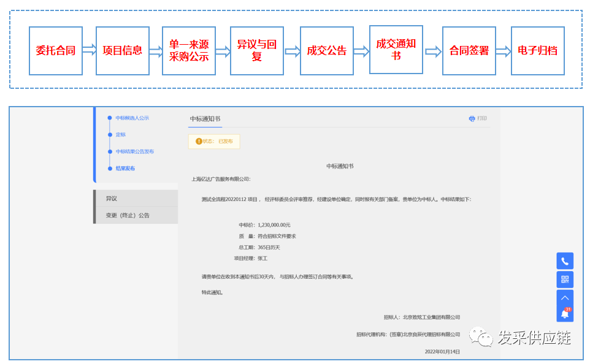The width and height of the screenshot is (590, 364).
Task: Switch to the 成交公告 stage
Action: (x=326, y=51)
